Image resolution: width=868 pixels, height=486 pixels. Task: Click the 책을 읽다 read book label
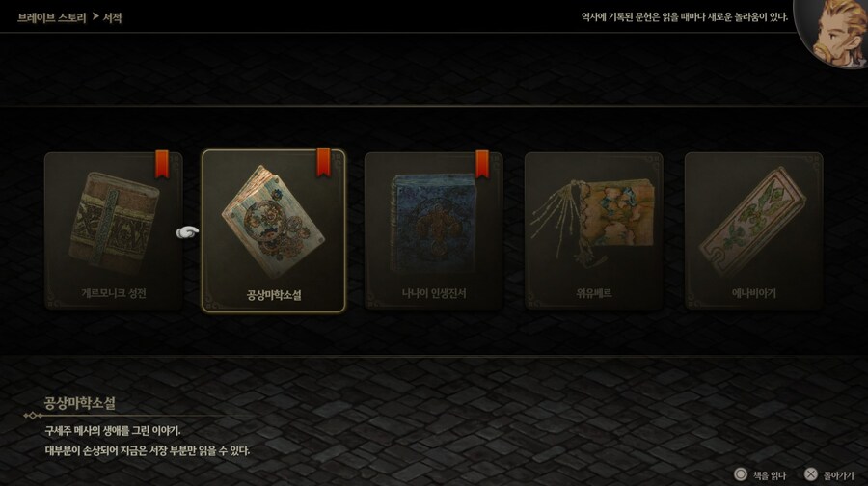coord(770,475)
